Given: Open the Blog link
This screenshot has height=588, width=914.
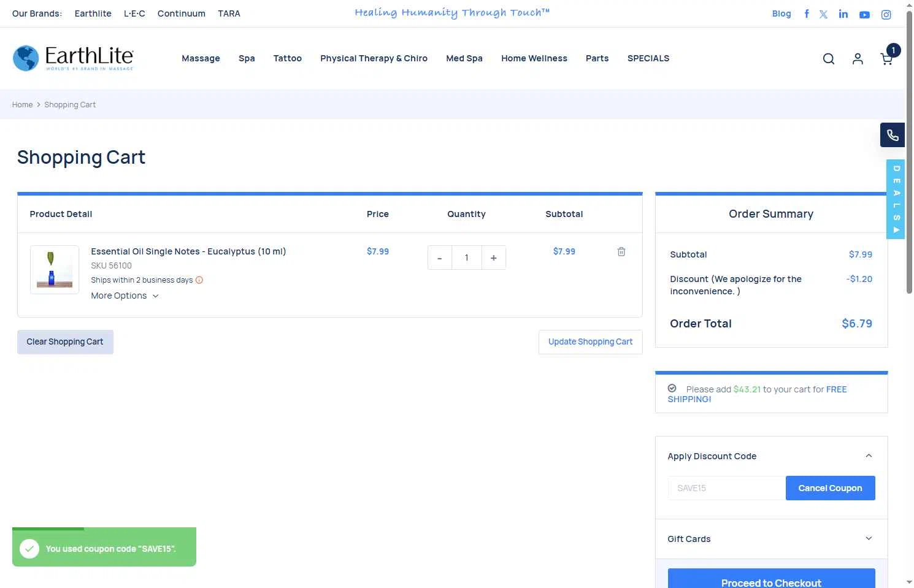Looking at the screenshot, I should coord(782,13).
